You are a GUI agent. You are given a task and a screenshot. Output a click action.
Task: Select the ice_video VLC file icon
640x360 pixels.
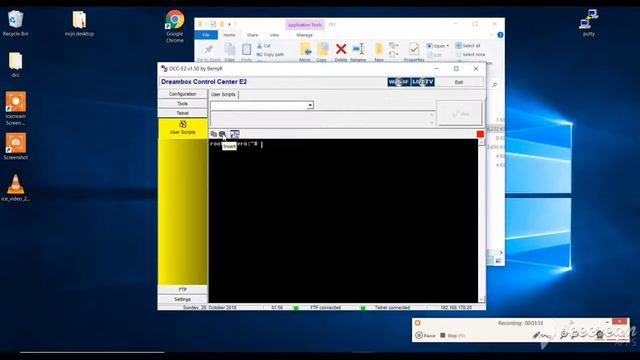16,188
